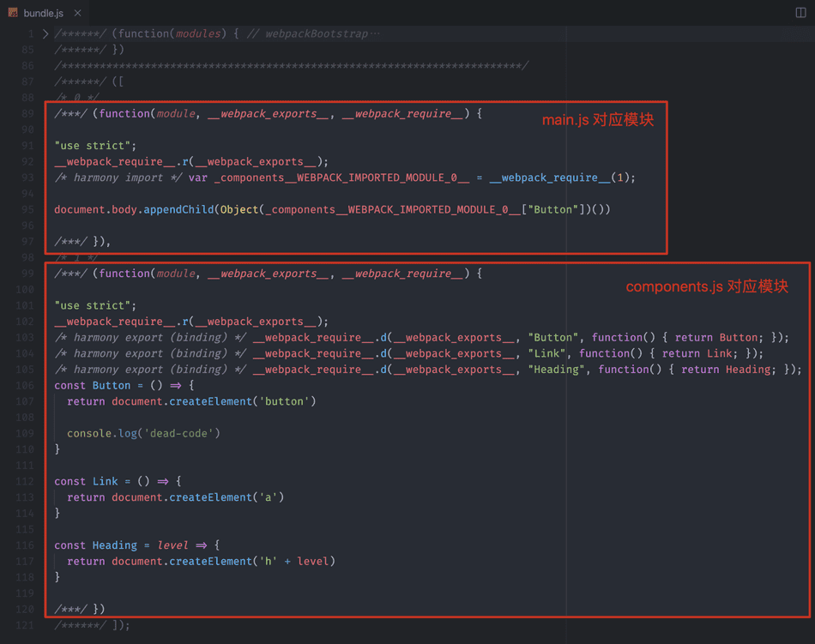Click the 'use strict' string on line 91

tap(95, 146)
